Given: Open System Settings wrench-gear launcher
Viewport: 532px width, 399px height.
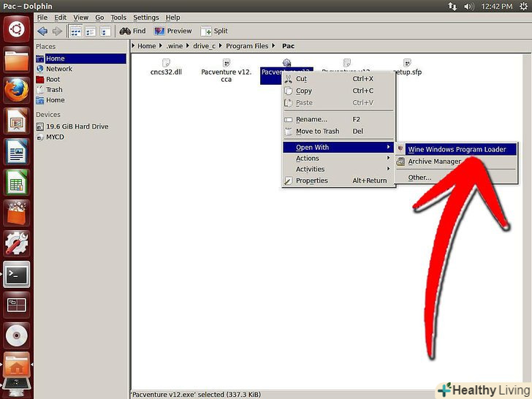Looking at the screenshot, I should [16, 243].
